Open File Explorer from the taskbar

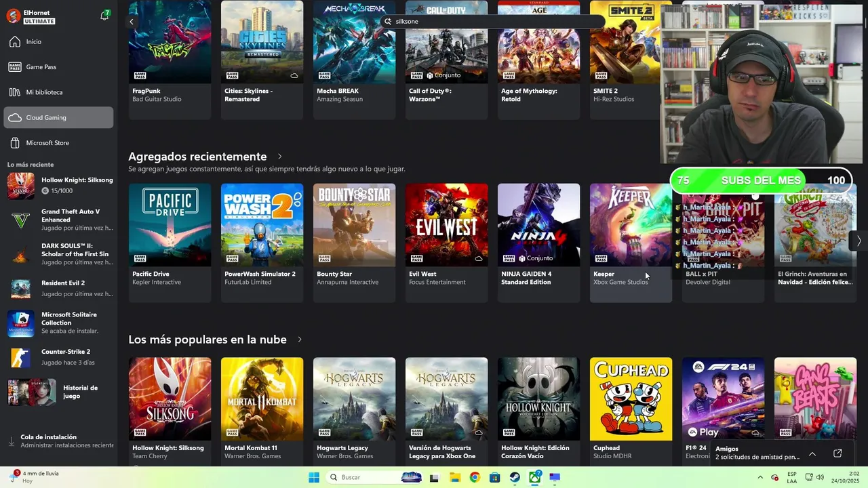[454, 478]
